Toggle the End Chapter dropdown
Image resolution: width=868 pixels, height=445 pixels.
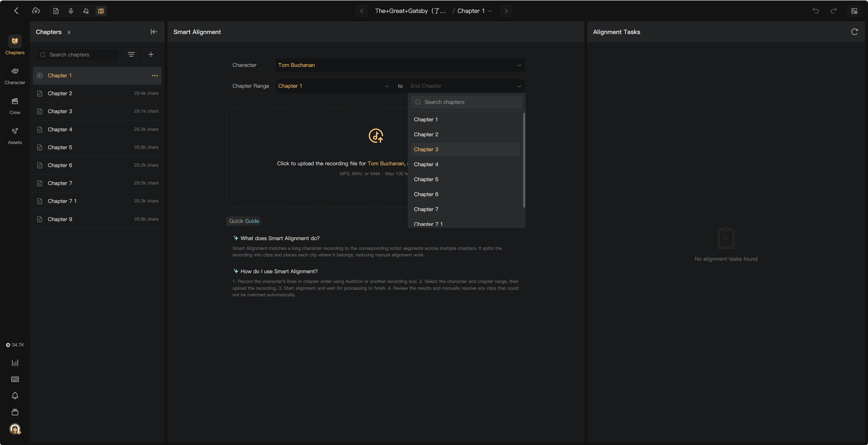coord(466,86)
